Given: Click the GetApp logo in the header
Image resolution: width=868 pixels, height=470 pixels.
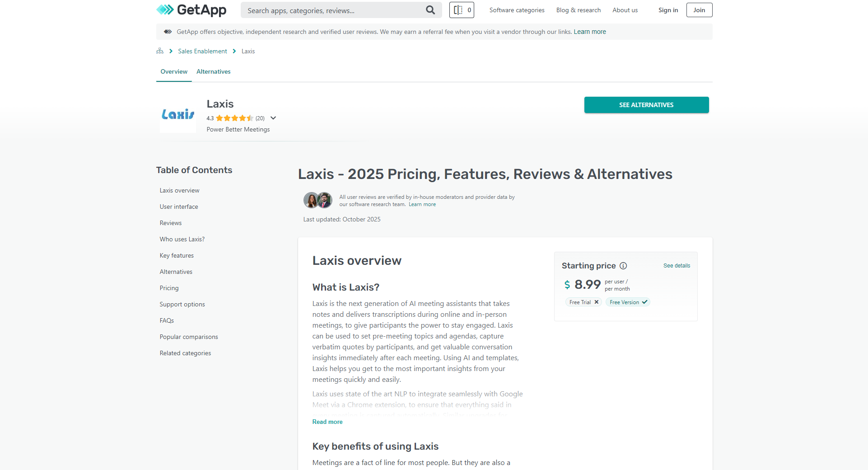Looking at the screenshot, I should point(191,10).
